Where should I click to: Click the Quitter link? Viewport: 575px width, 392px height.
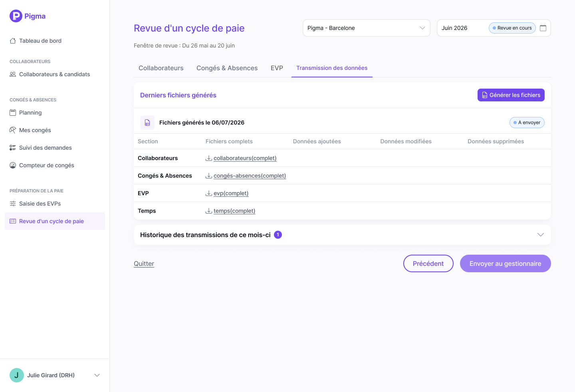point(144,263)
